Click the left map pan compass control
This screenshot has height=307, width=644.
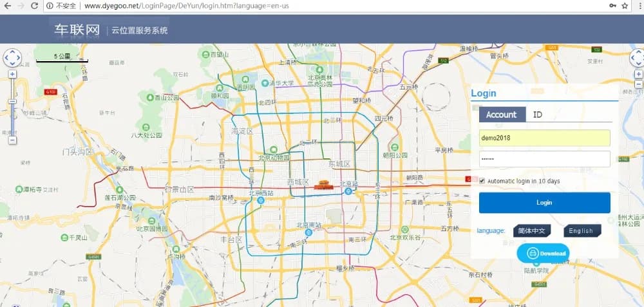(x=12, y=58)
